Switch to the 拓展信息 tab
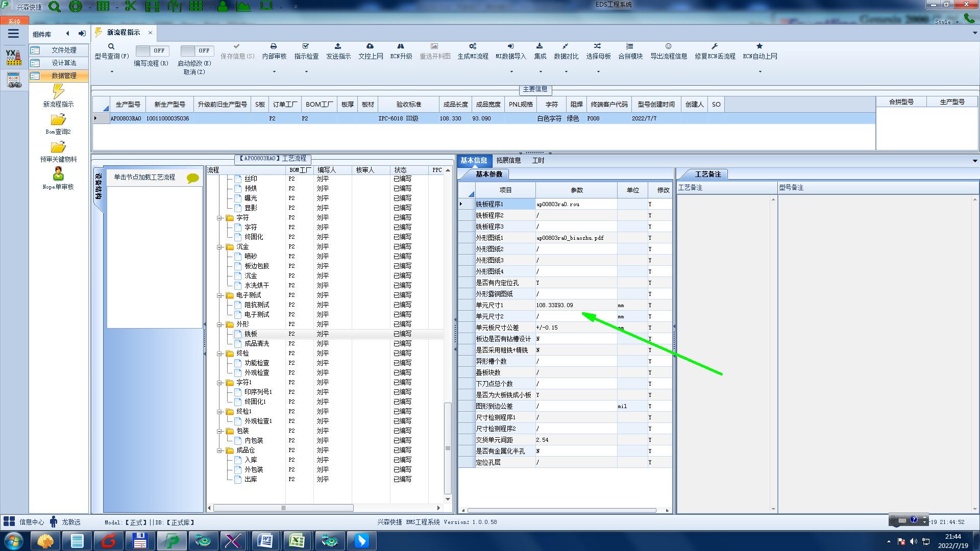Viewport: 980px width, 551px height. click(x=508, y=160)
